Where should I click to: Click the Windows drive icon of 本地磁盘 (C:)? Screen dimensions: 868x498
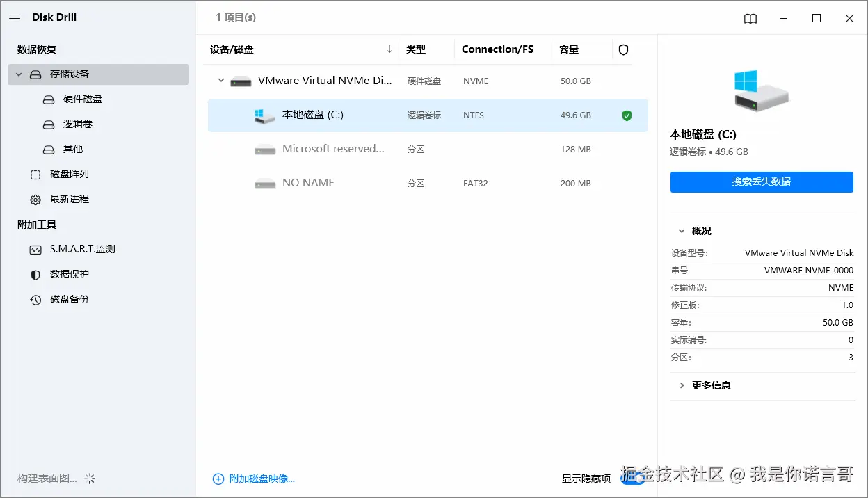(264, 116)
